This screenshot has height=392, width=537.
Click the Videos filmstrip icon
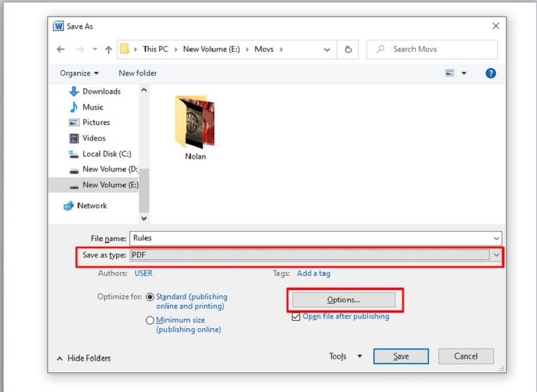click(74, 138)
